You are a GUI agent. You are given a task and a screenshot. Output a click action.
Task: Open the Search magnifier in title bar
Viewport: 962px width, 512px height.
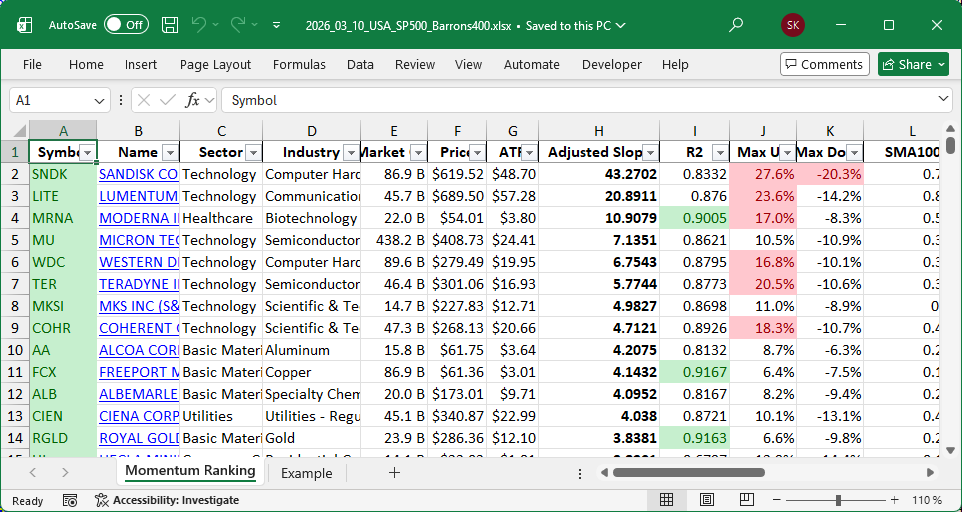736,25
